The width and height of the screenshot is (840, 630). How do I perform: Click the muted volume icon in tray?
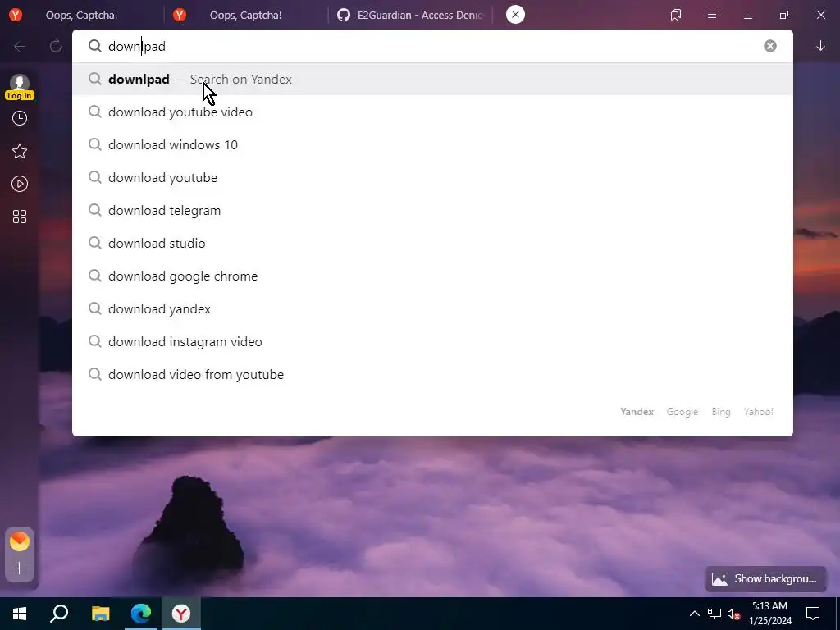(x=734, y=614)
